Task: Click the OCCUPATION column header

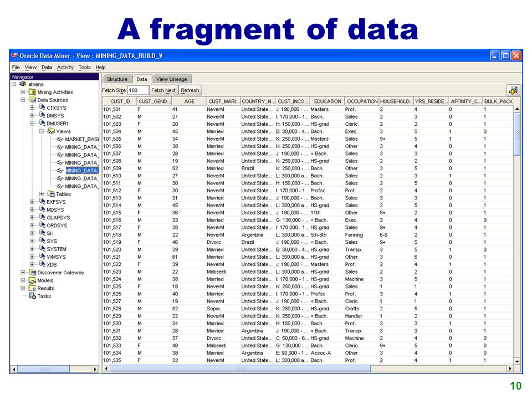Action: (x=362, y=101)
